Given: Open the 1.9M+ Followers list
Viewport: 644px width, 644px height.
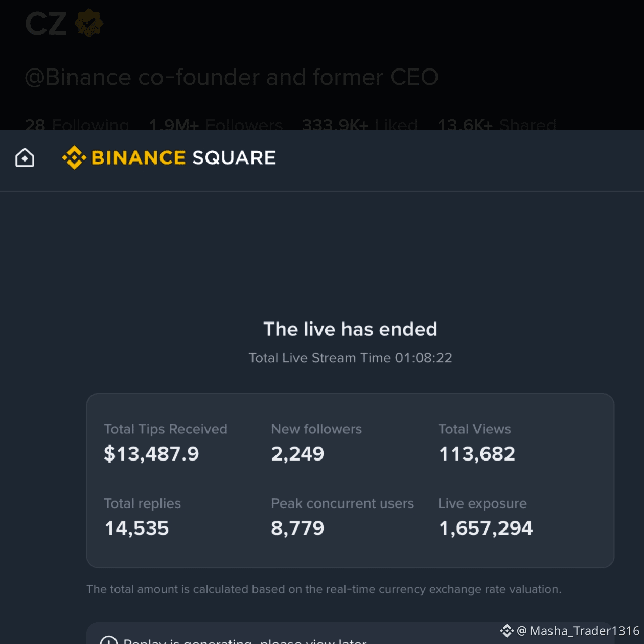Looking at the screenshot, I should (x=216, y=124).
